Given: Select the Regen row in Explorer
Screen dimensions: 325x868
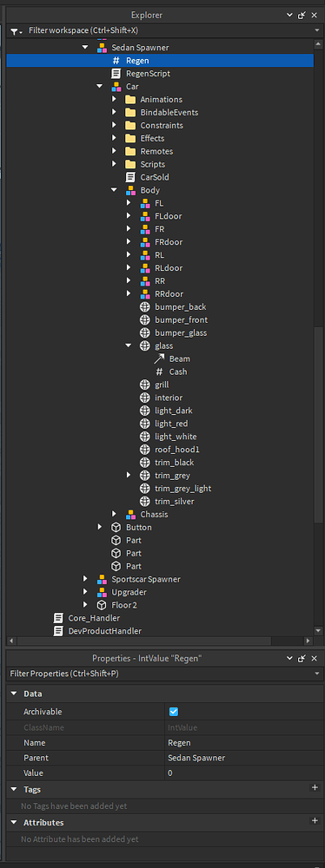Looking at the screenshot, I should point(160,61).
